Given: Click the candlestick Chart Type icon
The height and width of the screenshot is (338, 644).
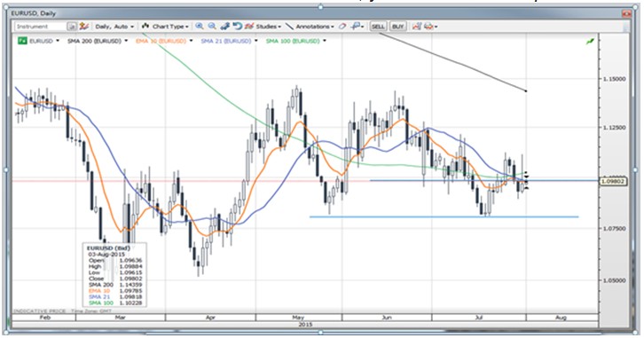Looking at the screenshot, I should (x=145, y=26).
